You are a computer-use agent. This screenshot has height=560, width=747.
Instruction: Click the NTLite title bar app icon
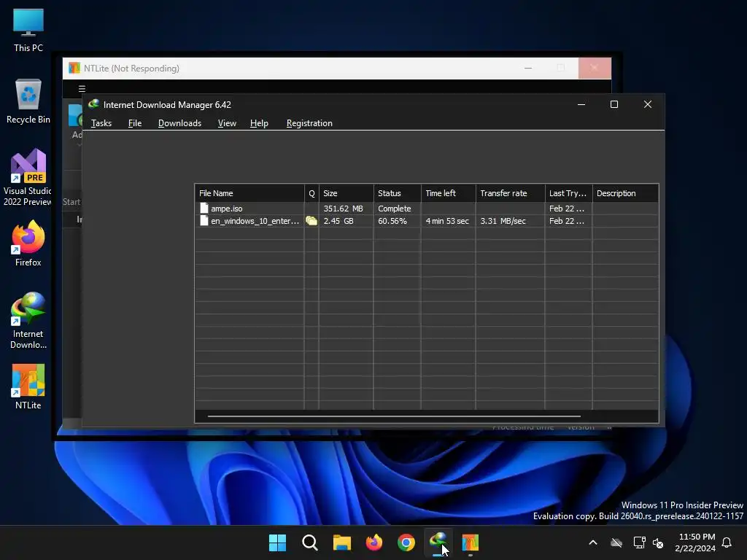point(74,68)
